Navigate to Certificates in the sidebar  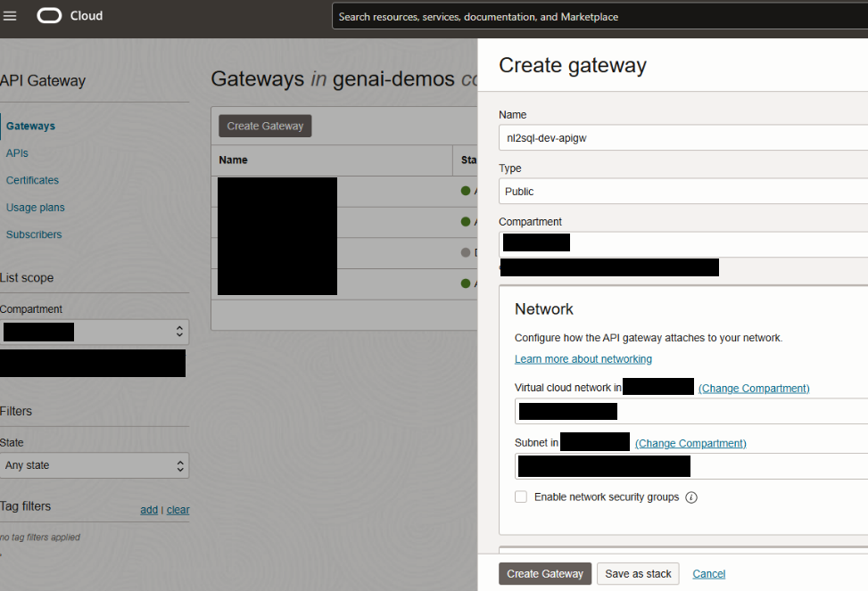click(x=32, y=180)
